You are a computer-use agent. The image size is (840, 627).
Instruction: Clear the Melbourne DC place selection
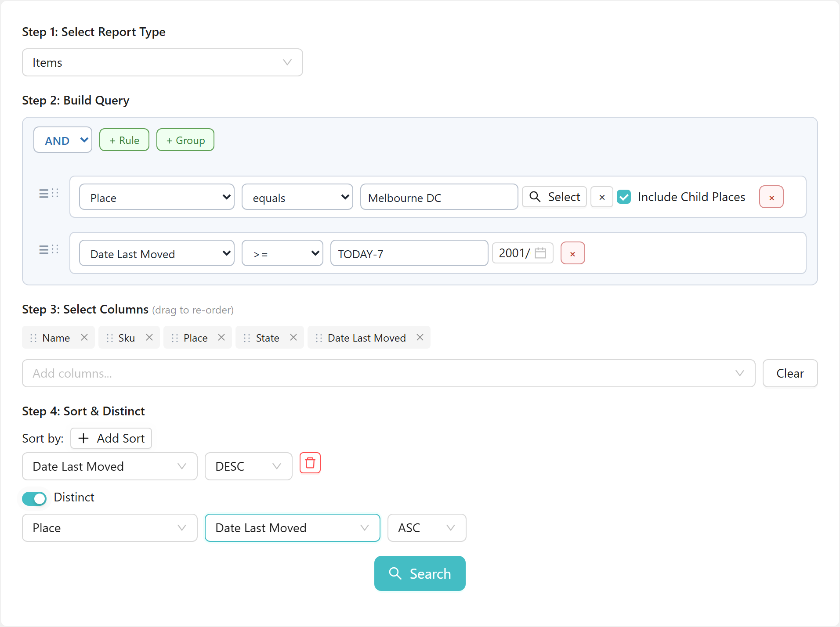tap(602, 197)
